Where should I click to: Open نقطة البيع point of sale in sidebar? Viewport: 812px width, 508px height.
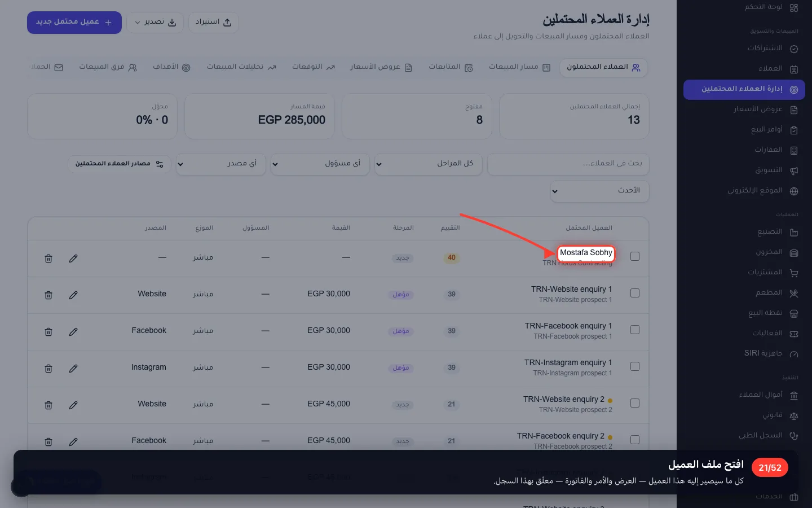[744, 313]
